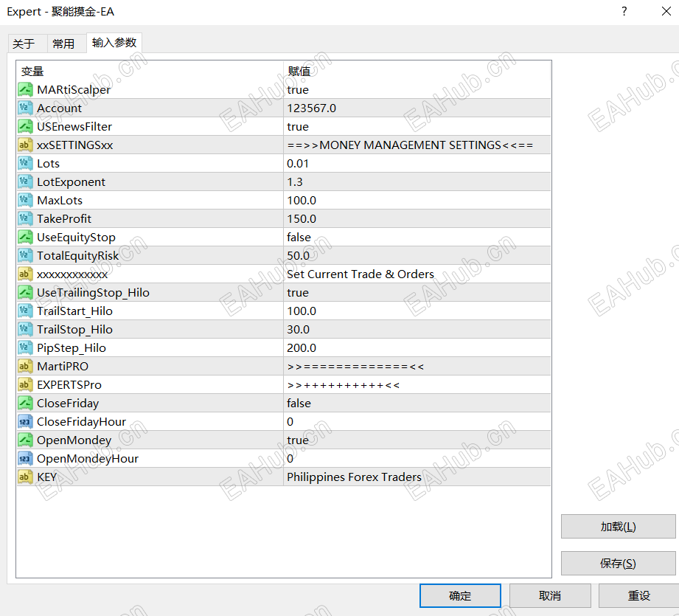Screen dimensions: 679x616
Task: Select the KEY value Philippines Forex Traders
Action: tap(354, 477)
